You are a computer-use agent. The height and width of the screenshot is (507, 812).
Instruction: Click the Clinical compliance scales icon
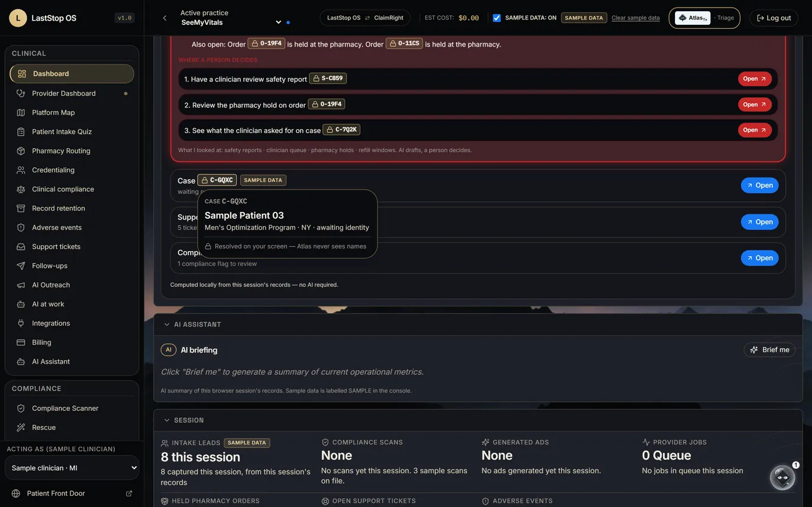tap(21, 189)
